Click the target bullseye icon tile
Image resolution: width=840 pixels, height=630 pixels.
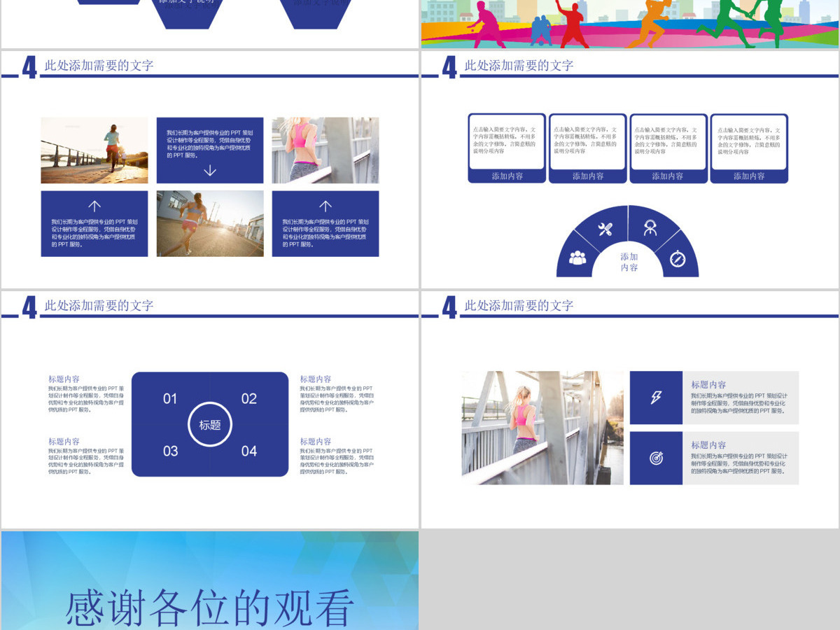pos(656,458)
